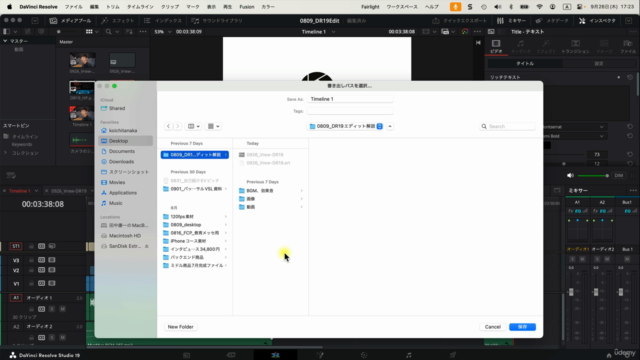The height and width of the screenshot is (360, 640).
Task: Select the File tab icon in Inspector
Action: tap(627, 44)
